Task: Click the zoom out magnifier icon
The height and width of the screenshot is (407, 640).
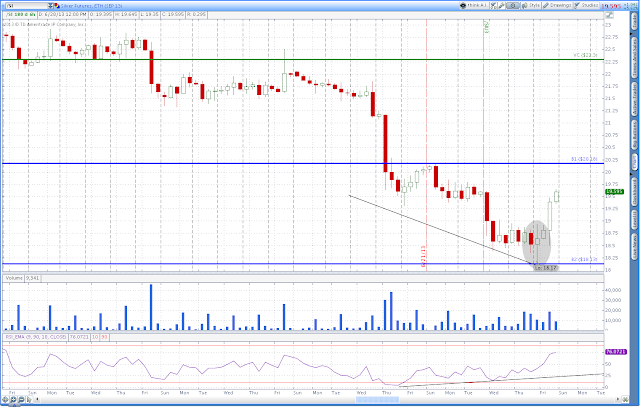Action: coord(21,399)
